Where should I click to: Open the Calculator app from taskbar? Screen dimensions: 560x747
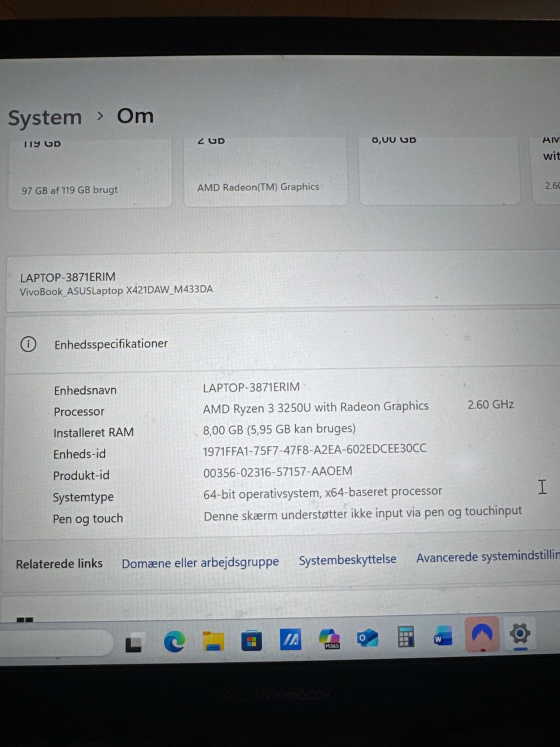click(x=405, y=637)
